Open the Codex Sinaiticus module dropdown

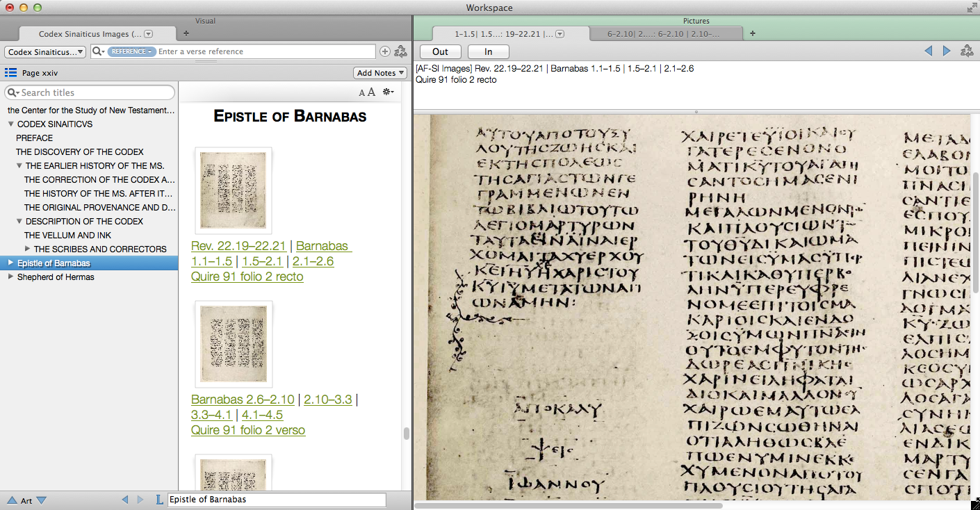[45, 52]
